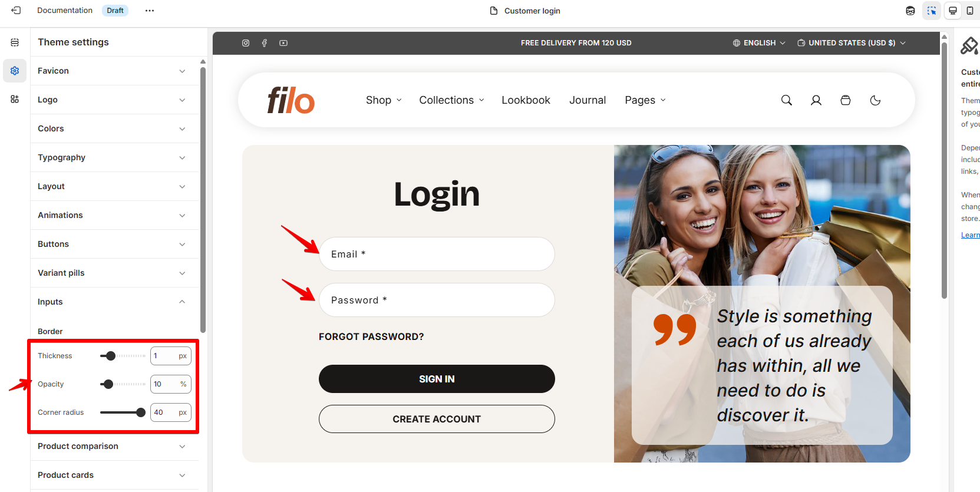Viewport: 980px width, 492px height.
Task: Open the shopping cart bag icon
Action: (x=846, y=100)
